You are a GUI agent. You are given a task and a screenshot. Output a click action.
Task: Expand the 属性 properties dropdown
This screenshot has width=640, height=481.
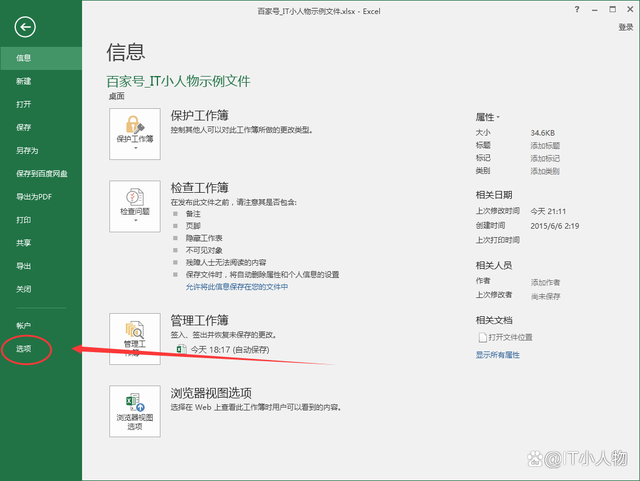click(487, 117)
